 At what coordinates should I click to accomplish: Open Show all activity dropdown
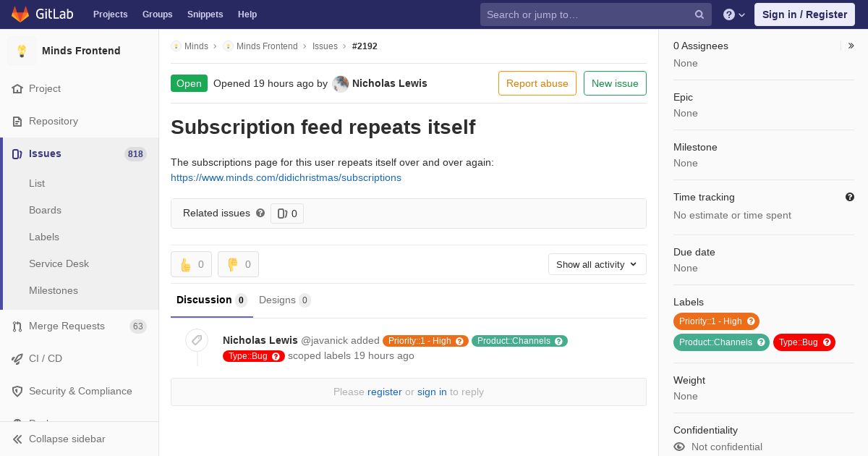597,264
